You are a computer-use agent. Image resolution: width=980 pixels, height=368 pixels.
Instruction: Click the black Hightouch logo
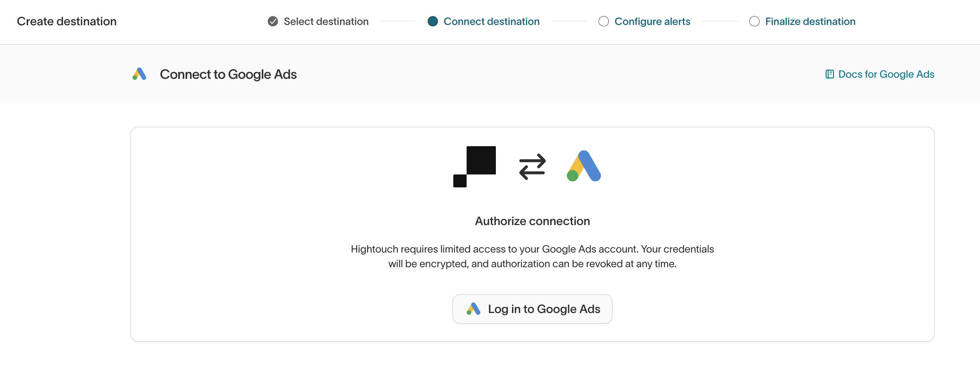pyautogui.click(x=474, y=166)
